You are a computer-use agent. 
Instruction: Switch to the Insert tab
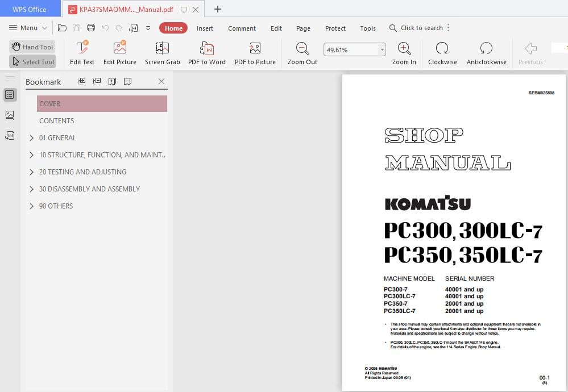(x=205, y=28)
